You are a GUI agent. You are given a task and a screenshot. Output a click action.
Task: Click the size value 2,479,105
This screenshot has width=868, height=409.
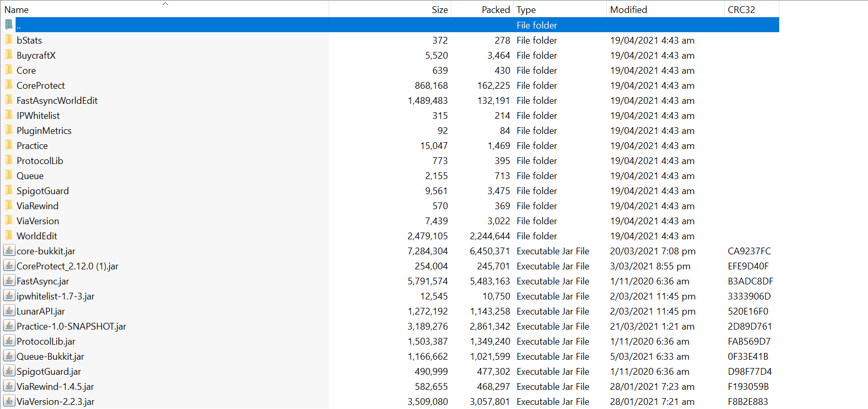pos(428,236)
